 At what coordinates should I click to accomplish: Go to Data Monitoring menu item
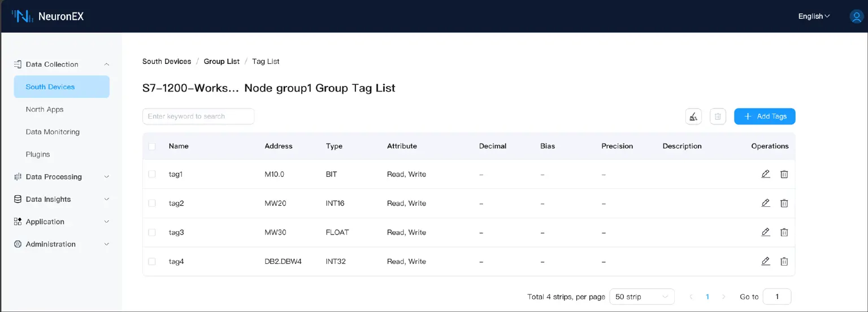click(53, 132)
